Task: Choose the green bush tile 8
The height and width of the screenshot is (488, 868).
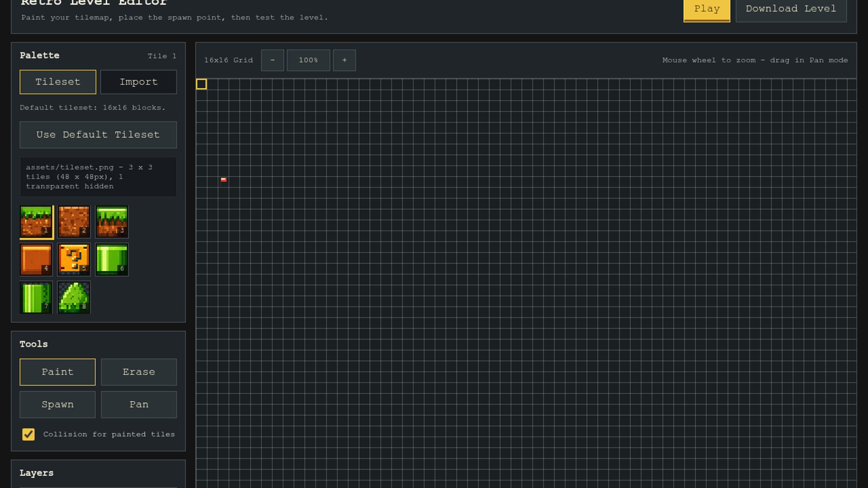Action: pyautogui.click(x=74, y=298)
